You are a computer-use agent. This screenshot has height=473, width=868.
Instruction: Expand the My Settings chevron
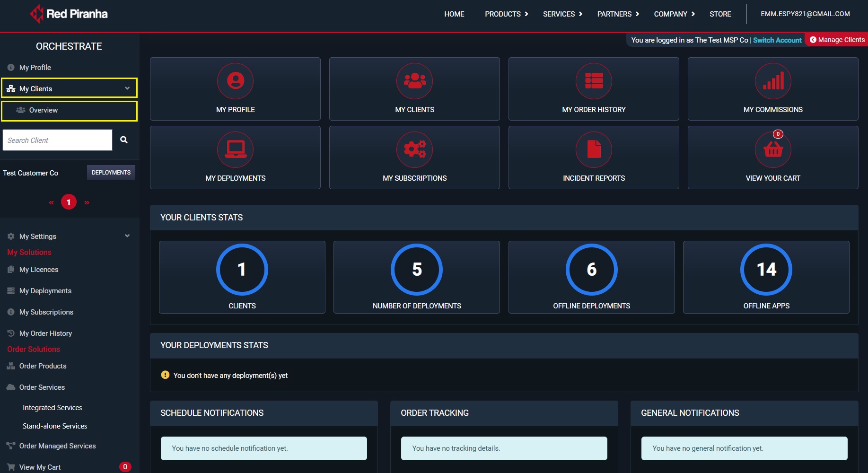click(127, 236)
